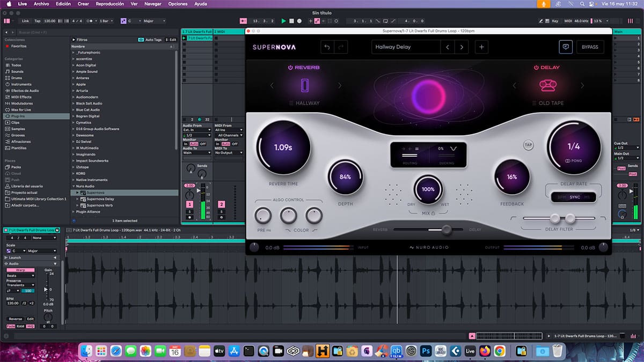Viewport: 644px width, 362px height.
Task: Open the Audio From Ext. In dropdown
Action: tap(197, 130)
